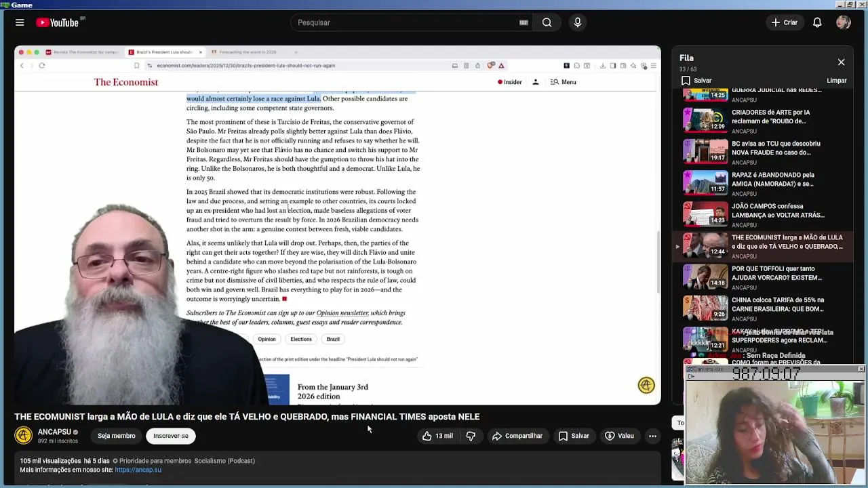Select currently playing THE ECOMUNIST queue item
The image size is (868, 488).
(x=764, y=245)
